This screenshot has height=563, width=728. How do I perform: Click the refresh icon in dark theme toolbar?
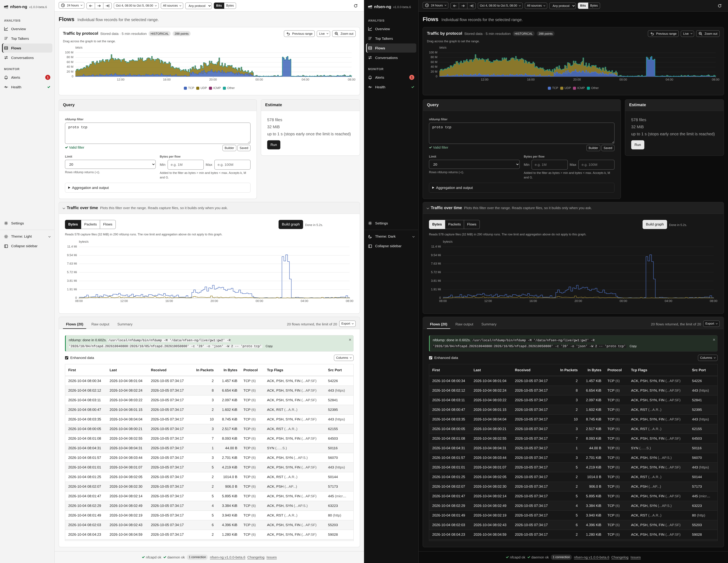(720, 6)
